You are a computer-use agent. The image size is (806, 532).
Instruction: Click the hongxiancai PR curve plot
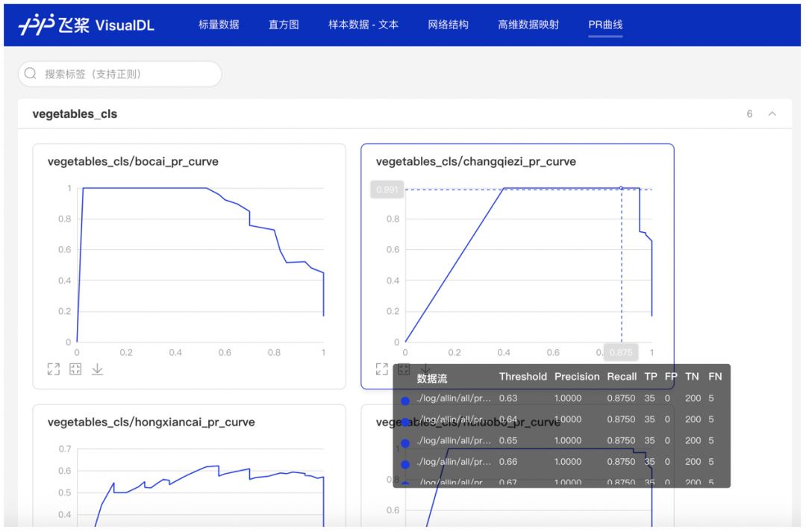click(200, 486)
